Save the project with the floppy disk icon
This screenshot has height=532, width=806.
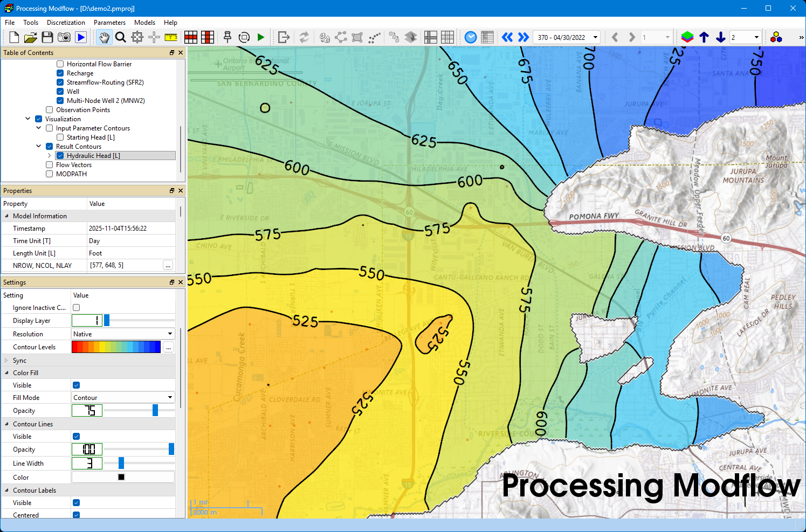pyautogui.click(x=47, y=37)
